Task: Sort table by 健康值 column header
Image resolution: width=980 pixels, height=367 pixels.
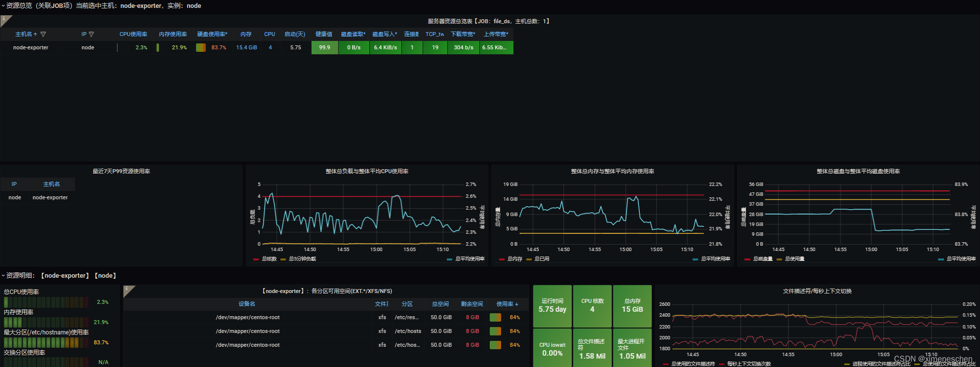Action: (x=324, y=35)
